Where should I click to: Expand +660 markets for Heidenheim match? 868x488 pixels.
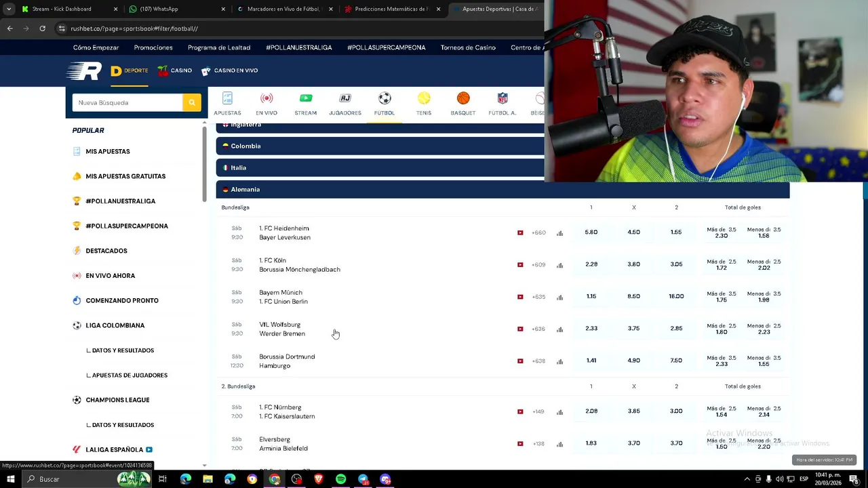pyautogui.click(x=538, y=232)
